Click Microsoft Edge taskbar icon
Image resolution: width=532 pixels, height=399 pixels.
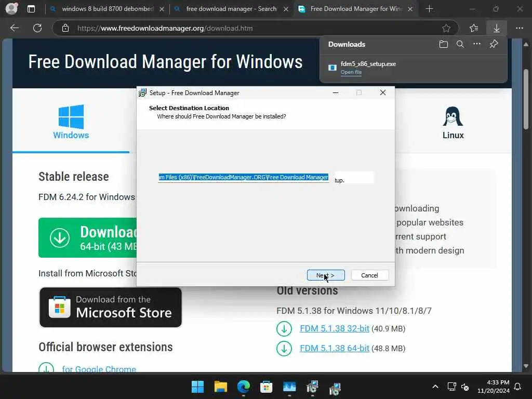pyautogui.click(x=244, y=387)
